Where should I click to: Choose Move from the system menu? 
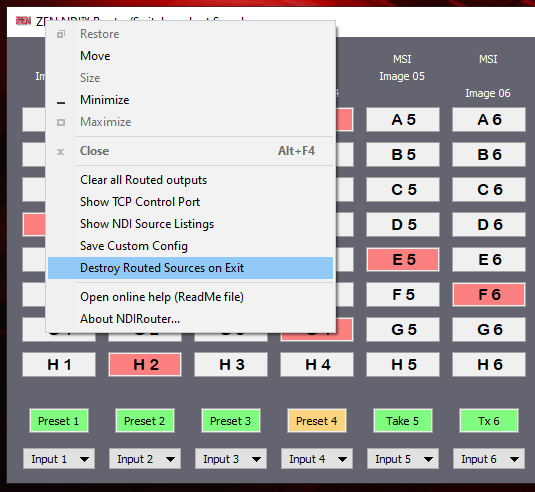tap(190, 56)
